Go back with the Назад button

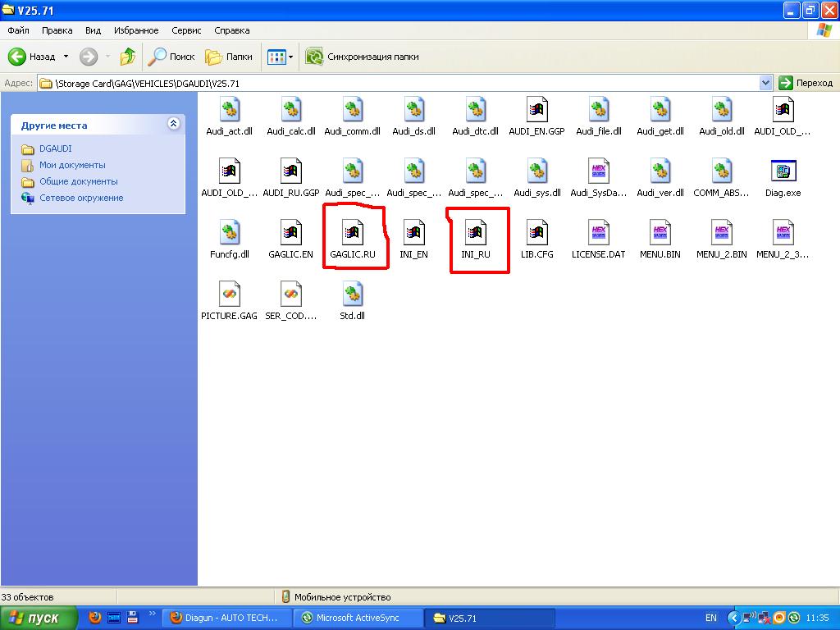[32, 57]
